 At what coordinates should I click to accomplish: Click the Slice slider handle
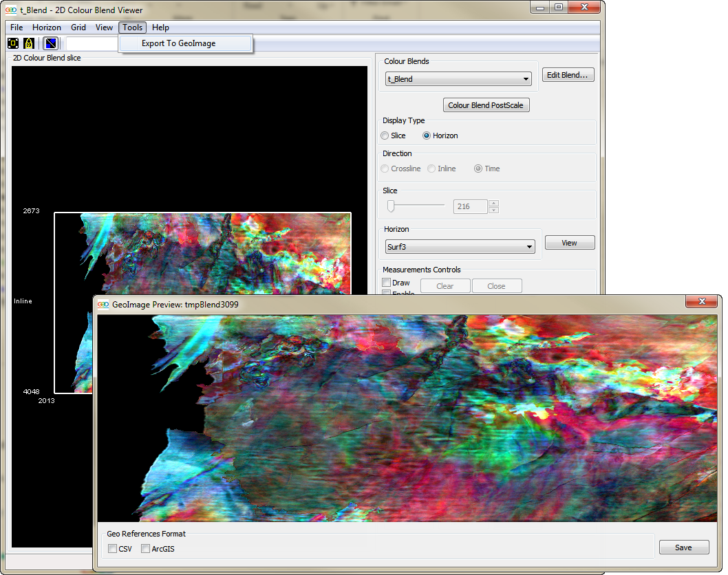coord(391,206)
